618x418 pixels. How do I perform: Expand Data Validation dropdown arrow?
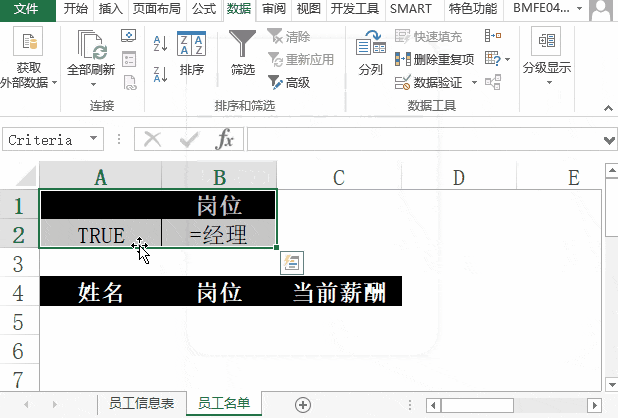click(474, 82)
